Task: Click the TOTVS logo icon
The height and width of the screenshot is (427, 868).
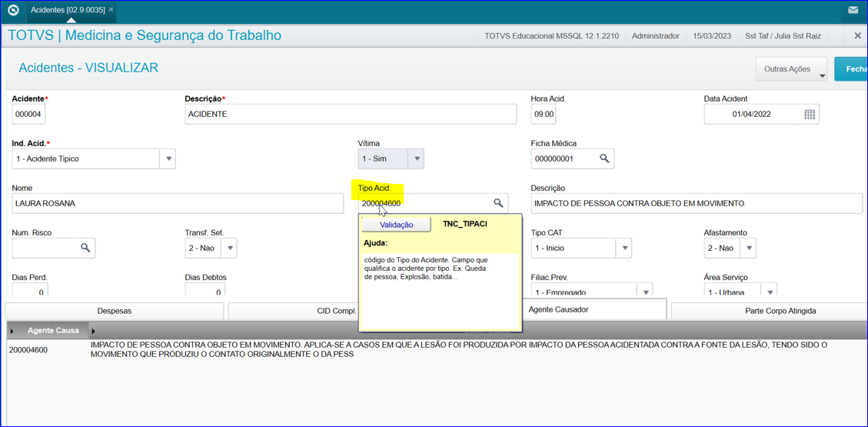Action: click(x=13, y=10)
